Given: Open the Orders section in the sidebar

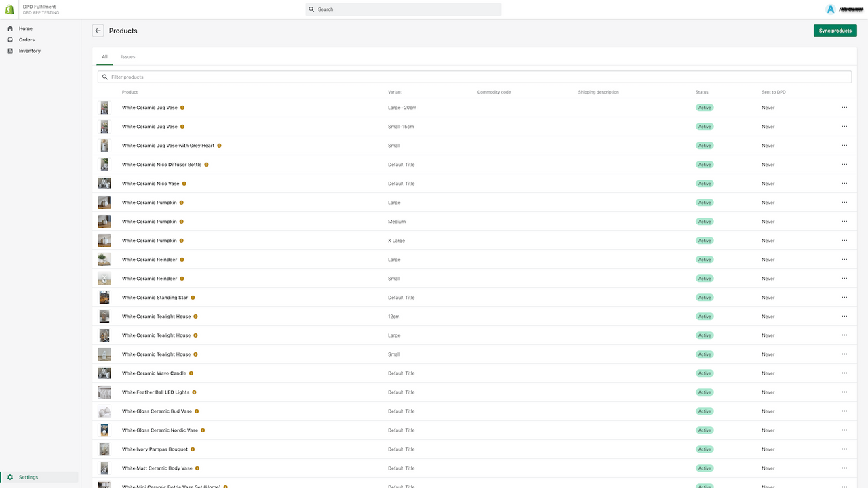Looking at the screenshot, I should tap(26, 39).
